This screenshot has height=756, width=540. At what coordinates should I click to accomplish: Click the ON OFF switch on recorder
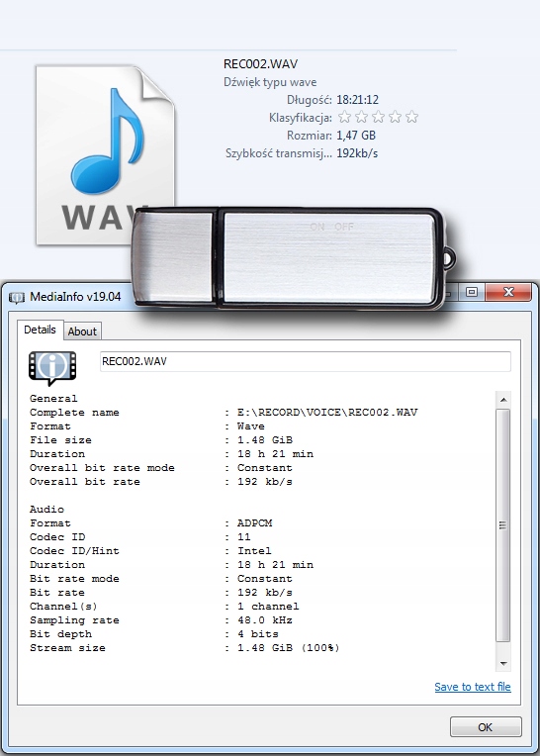[x=331, y=227]
